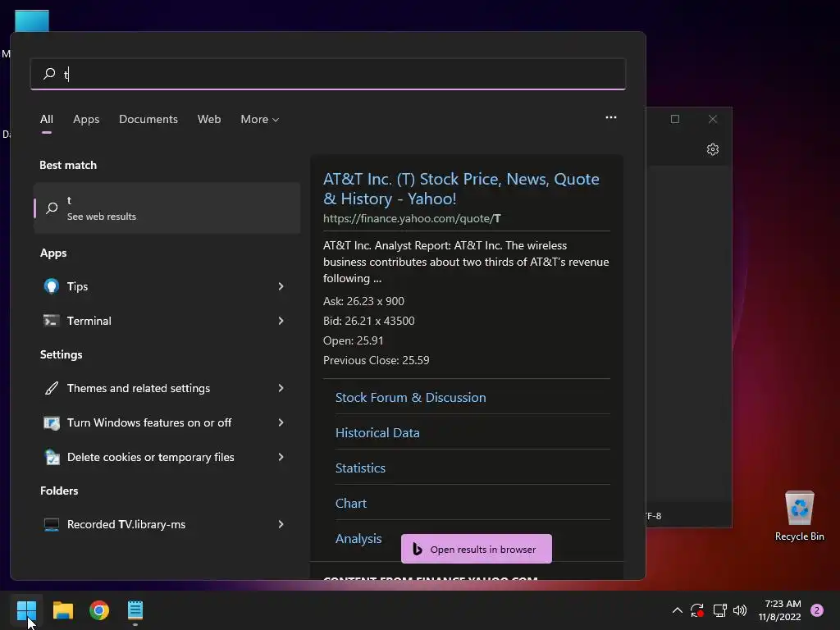Expand the Terminal result chevron
Viewport: 840px width, 630px height.
(x=281, y=321)
